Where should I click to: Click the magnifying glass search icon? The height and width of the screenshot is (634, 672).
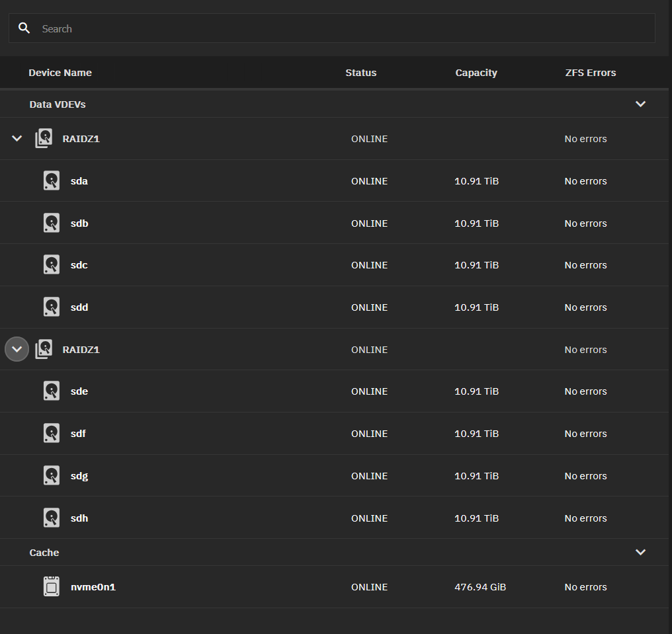(x=24, y=28)
